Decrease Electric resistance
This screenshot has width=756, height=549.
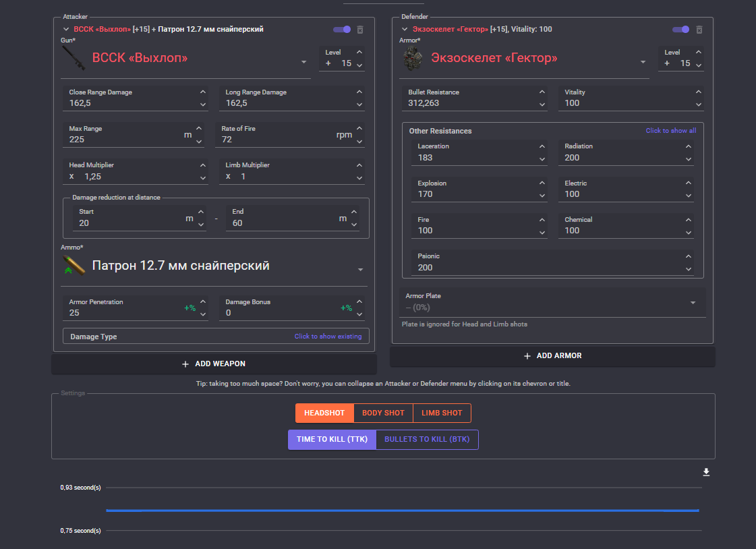point(689,196)
